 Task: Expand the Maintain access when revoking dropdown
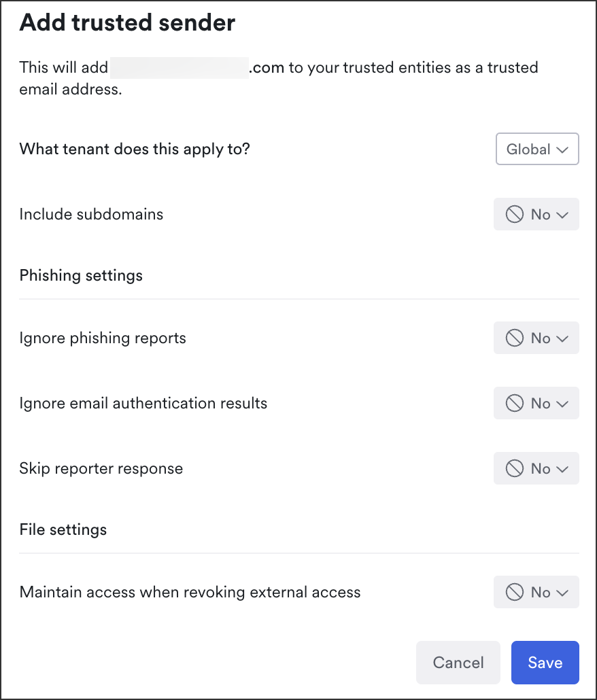click(536, 592)
